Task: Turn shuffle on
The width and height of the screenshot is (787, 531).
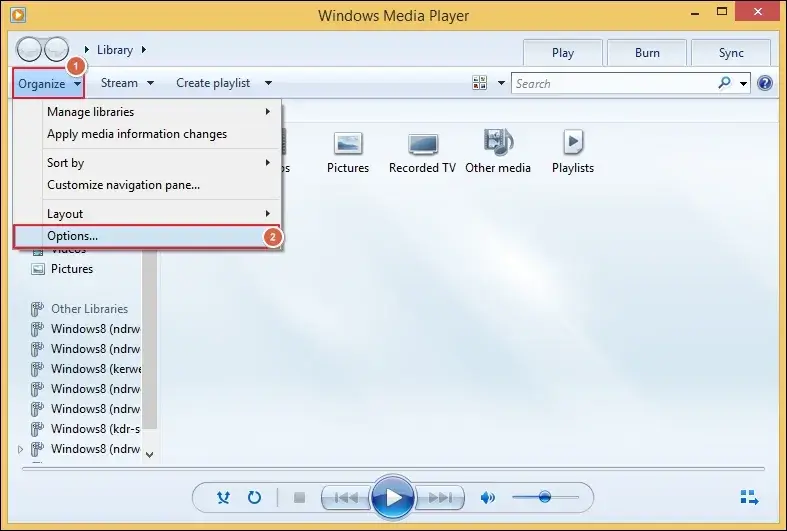Action: pyautogui.click(x=223, y=497)
